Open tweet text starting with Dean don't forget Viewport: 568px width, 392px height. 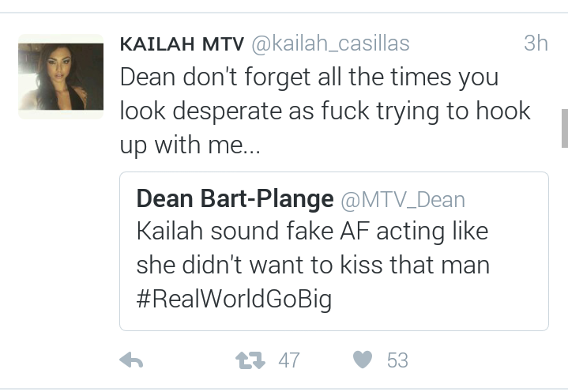point(325,111)
